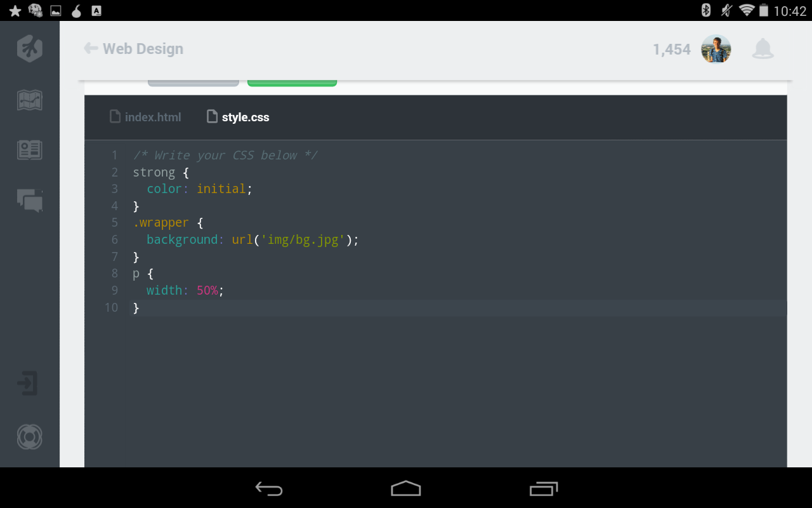Click the background url line in editor
812x508 pixels.
click(x=252, y=240)
